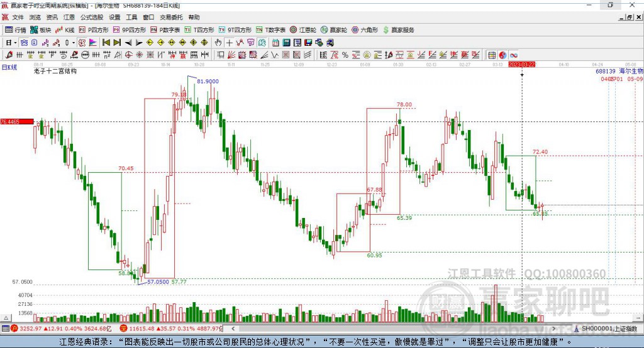The image size is (644, 348).
Task: Click the blue infinity loop icon
Action: click(x=514, y=55)
